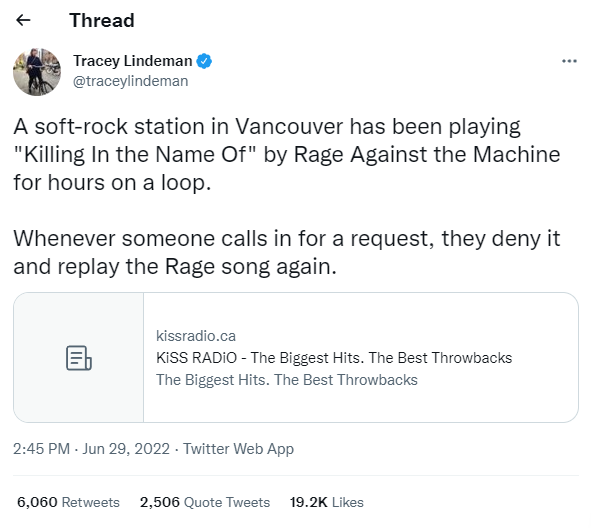The height and width of the screenshot is (528, 591).
Task: Click the blue verified badge
Action: [x=204, y=61]
